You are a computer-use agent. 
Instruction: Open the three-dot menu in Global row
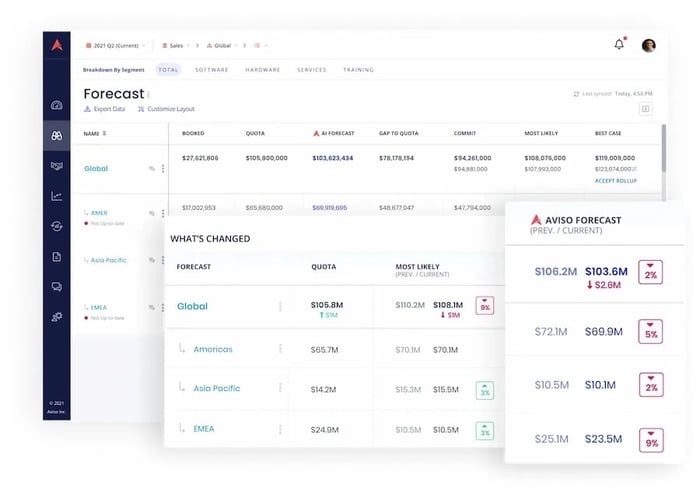point(163,168)
